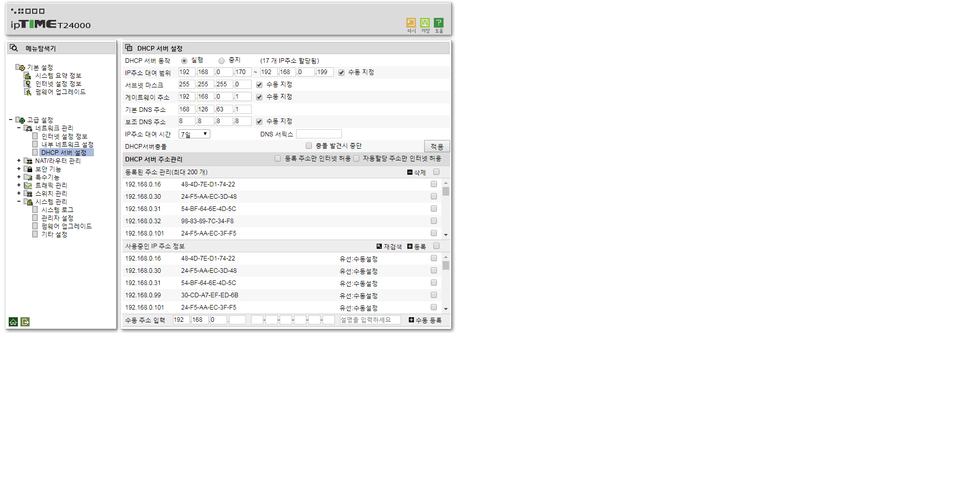Open 관리자 설정 menu item
The image size is (980, 495).
(x=58, y=218)
